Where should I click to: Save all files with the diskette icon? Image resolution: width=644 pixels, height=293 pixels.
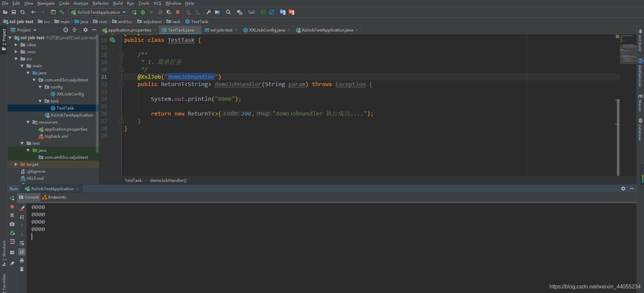[14, 12]
